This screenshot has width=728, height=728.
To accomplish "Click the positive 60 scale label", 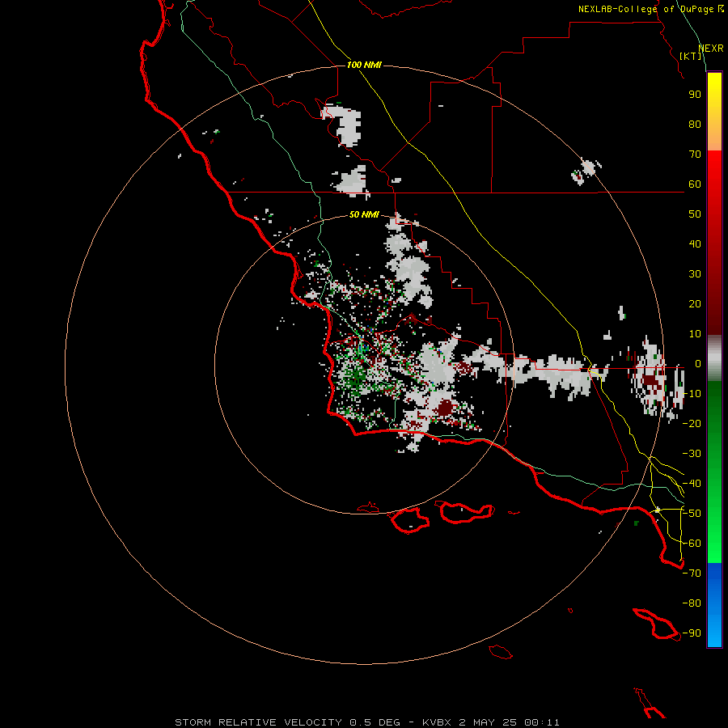I will tap(695, 184).
